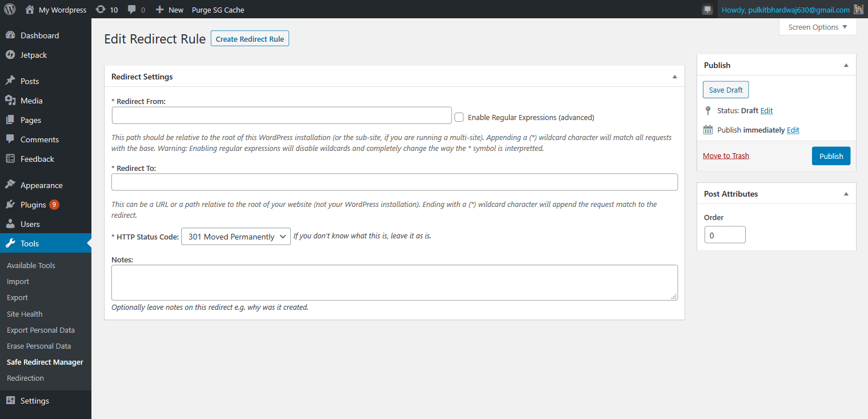Open the HTTP Status Code dropdown
868x419 pixels.
click(235, 236)
